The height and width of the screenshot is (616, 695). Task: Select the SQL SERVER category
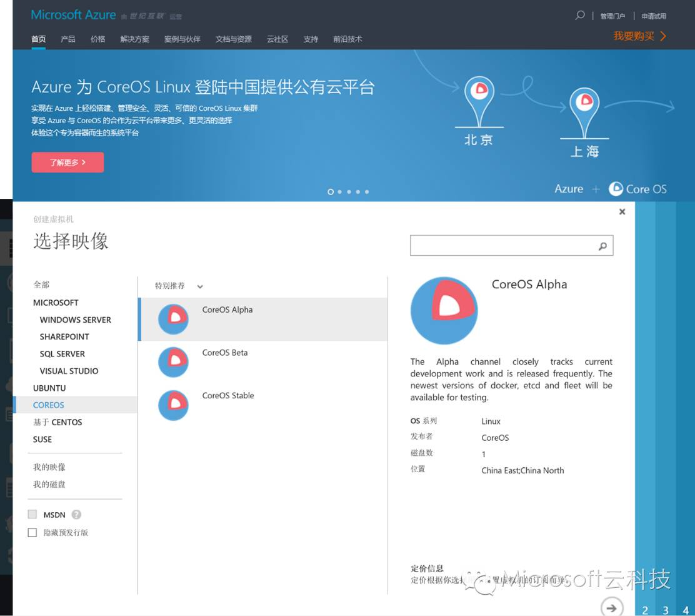62,354
